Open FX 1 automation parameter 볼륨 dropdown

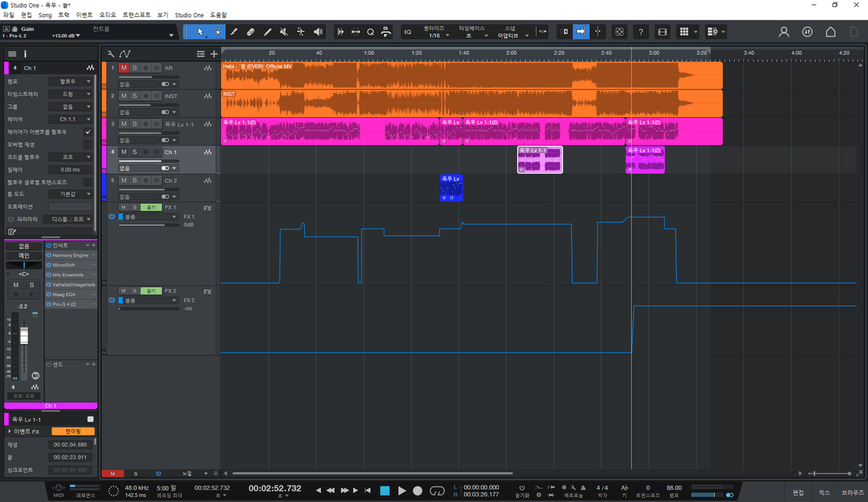click(149, 217)
